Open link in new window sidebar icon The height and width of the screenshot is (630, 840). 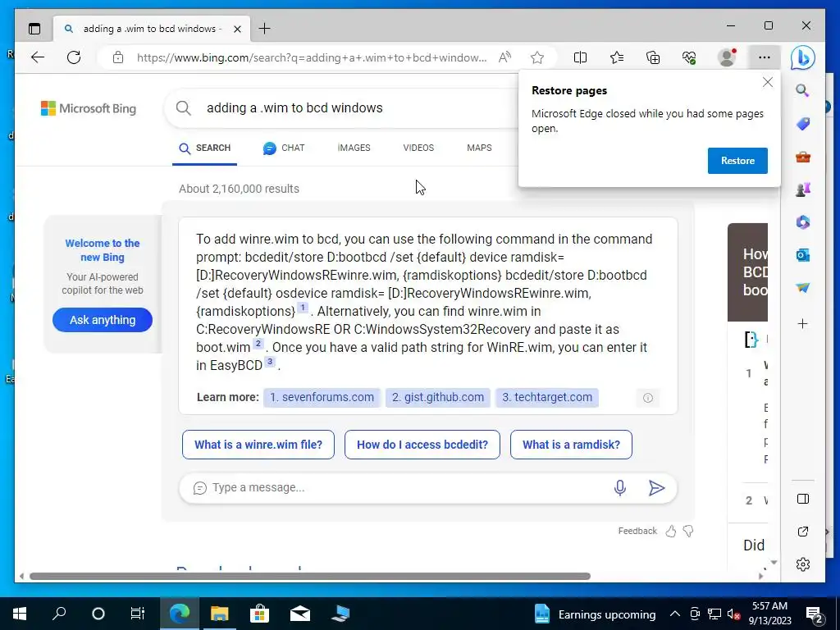[x=802, y=532]
